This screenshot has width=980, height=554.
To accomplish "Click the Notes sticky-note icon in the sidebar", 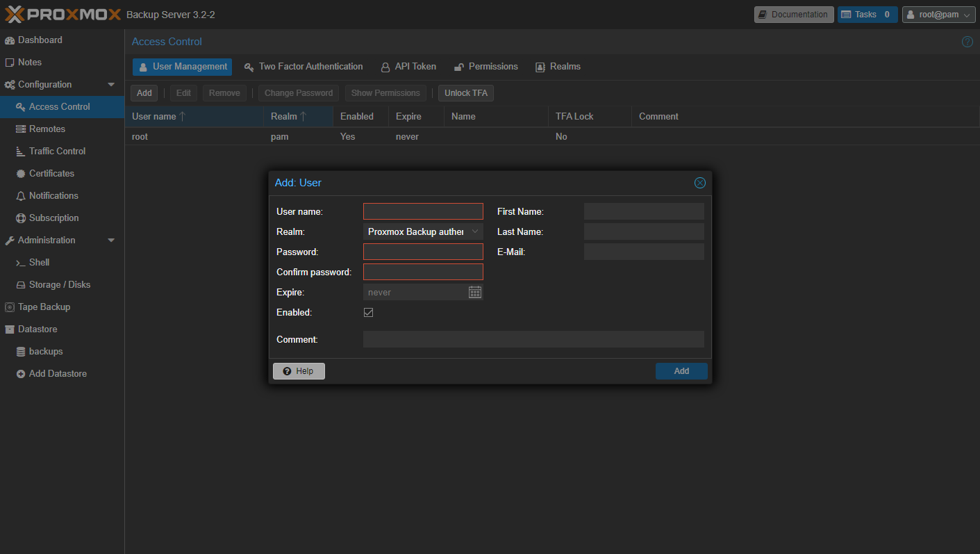I will tap(10, 63).
